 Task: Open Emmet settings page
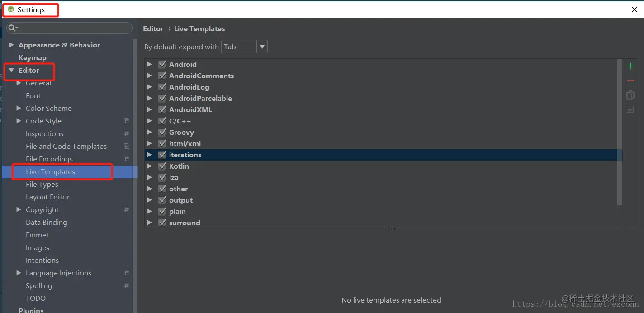coord(37,235)
